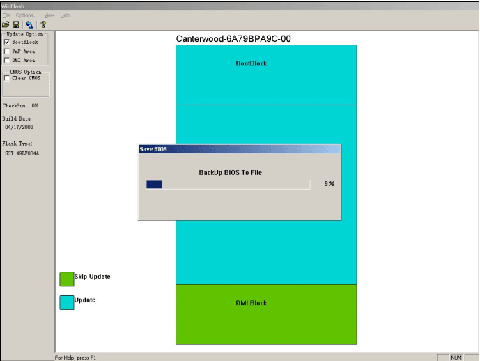Image resolution: width=480 pixels, height=361 pixels.
Task: Open the File menu
Action: (x=6, y=15)
